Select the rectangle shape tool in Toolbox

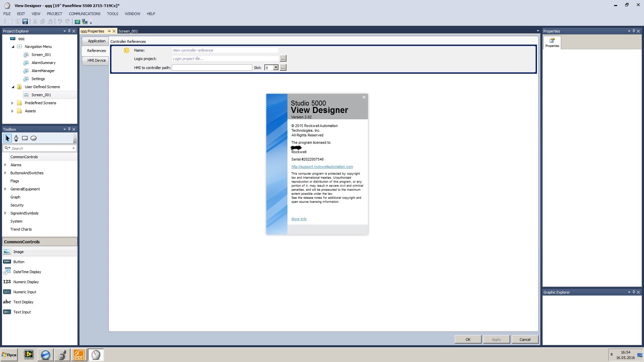pos(25,138)
